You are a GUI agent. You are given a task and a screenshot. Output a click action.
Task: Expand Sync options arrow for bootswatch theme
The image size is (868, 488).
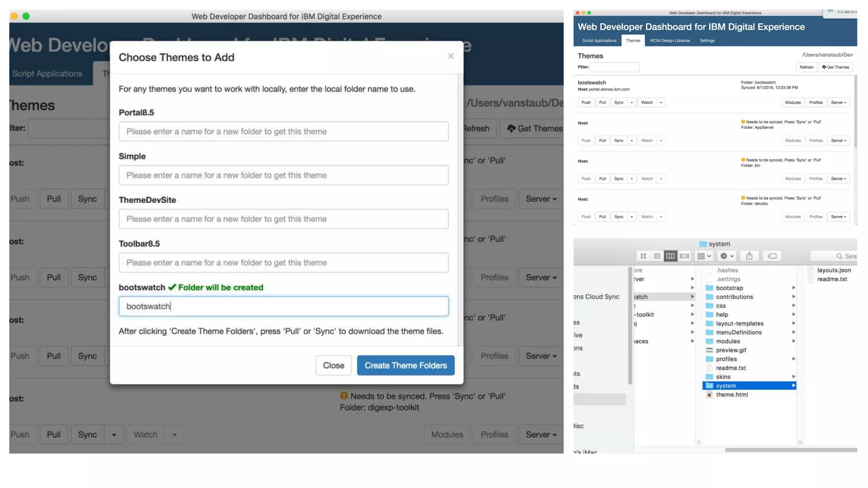pyautogui.click(x=632, y=103)
